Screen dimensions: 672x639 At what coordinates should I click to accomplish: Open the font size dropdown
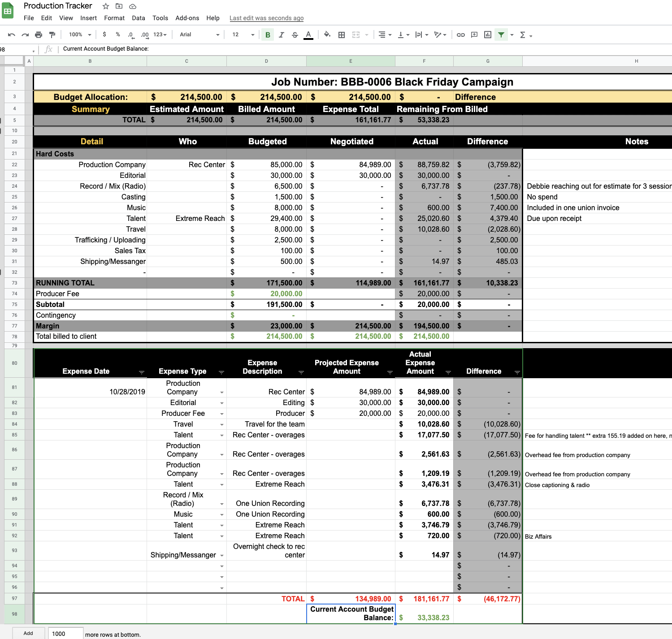coord(243,35)
